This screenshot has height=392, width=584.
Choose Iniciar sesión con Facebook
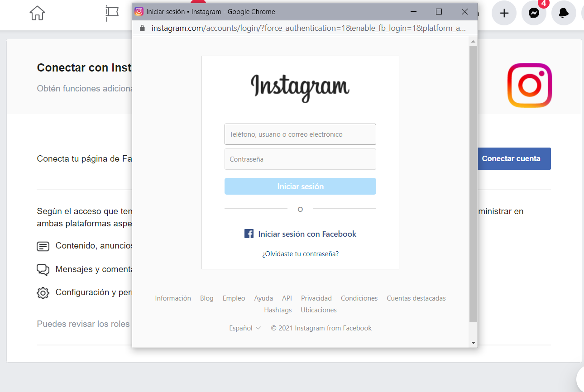(301, 234)
